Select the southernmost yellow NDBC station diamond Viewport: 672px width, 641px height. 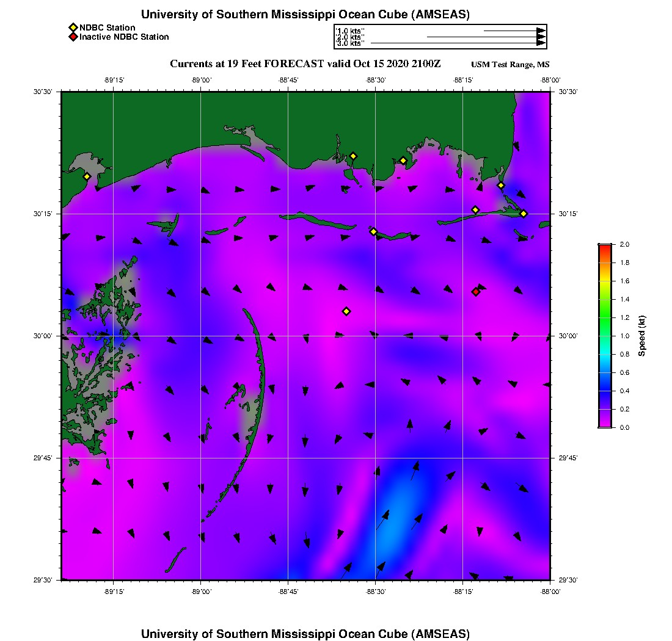point(346,311)
